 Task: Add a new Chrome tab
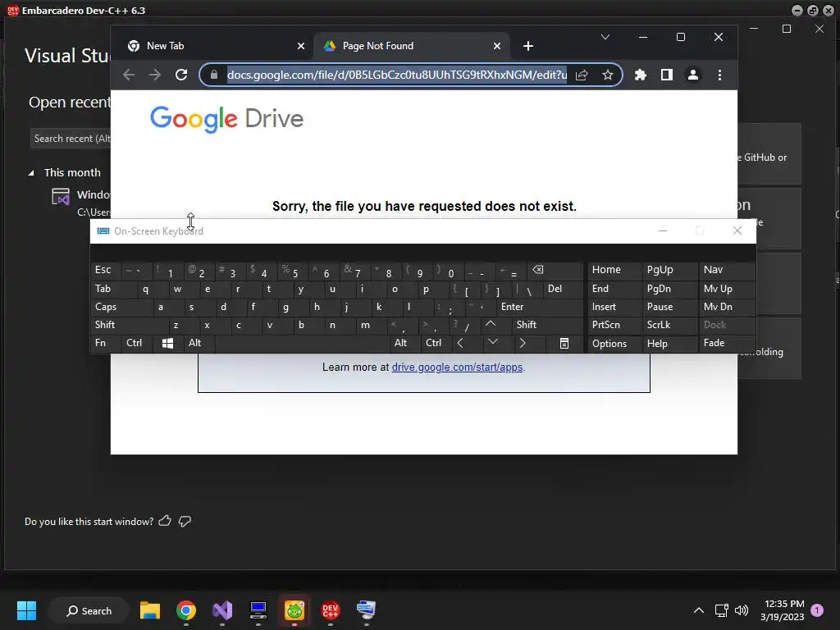click(x=528, y=46)
